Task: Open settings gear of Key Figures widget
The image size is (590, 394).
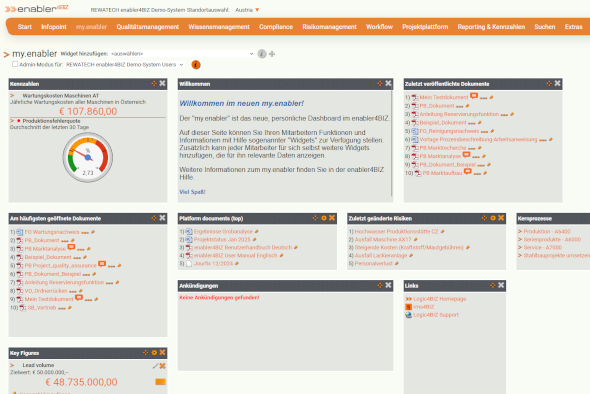Action: pos(154,353)
